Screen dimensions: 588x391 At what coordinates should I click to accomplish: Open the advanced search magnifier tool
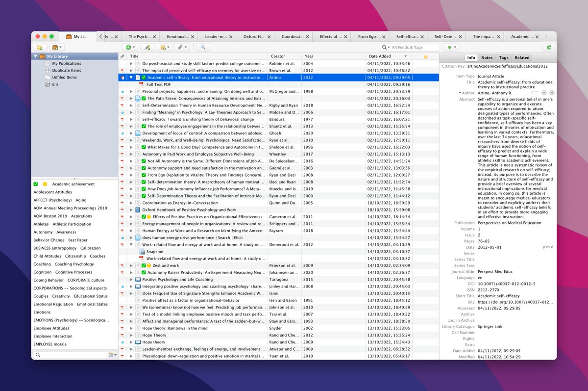(202, 47)
